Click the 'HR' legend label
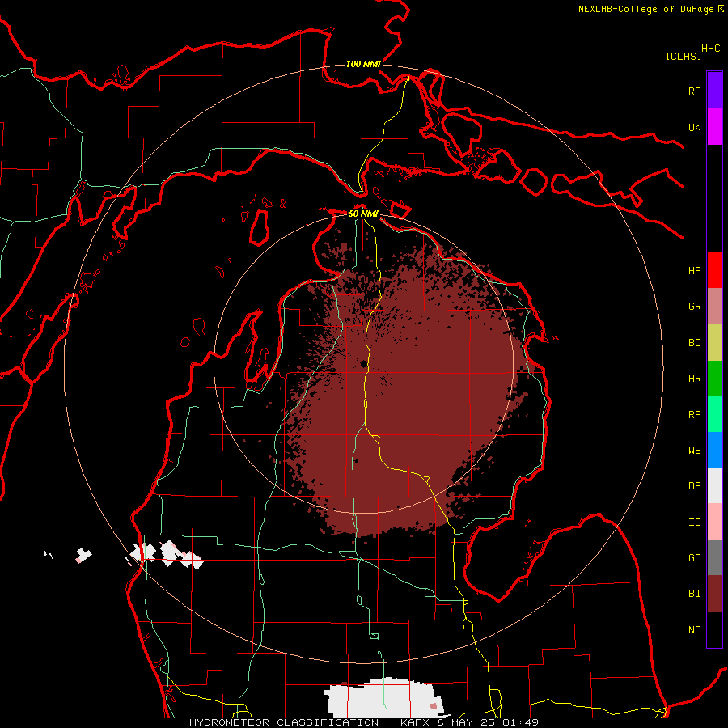The height and width of the screenshot is (728, 728). [x=694, y=379]
